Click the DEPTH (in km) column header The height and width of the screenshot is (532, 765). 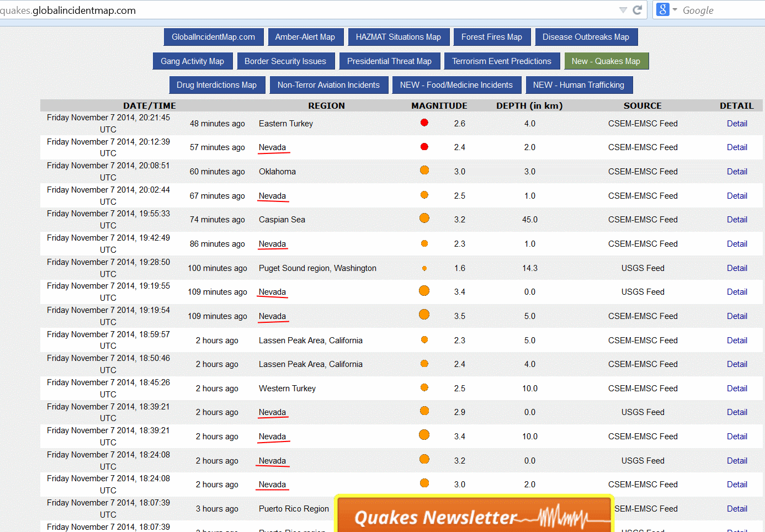(x=529, y=106)
